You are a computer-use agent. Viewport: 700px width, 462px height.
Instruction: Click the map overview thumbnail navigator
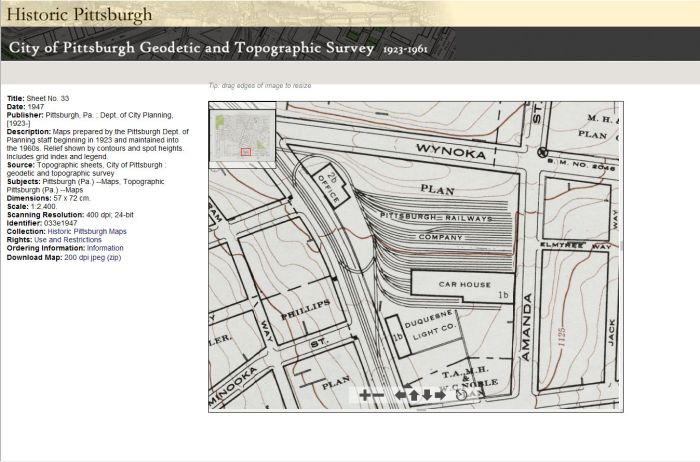coord(243,135)
